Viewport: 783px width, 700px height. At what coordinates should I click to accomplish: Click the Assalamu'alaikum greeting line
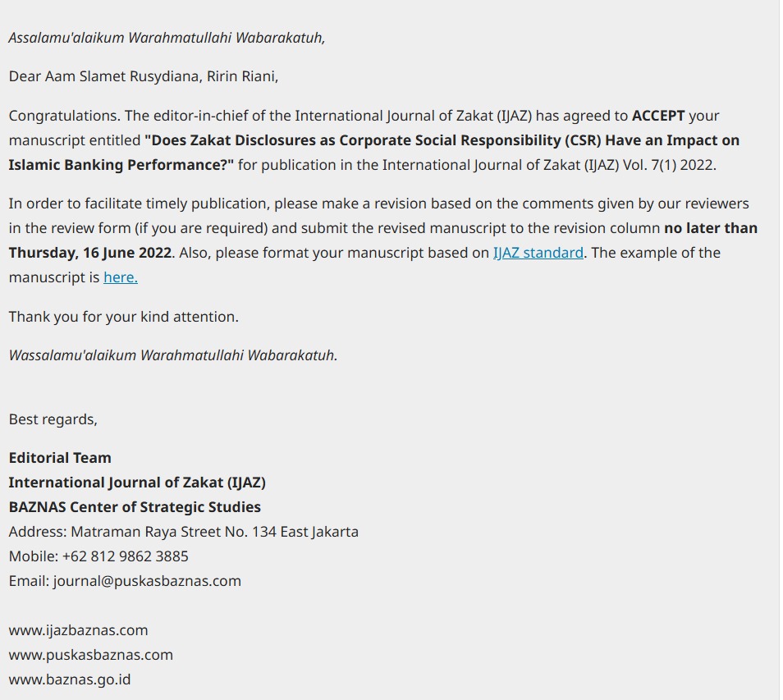167,38
